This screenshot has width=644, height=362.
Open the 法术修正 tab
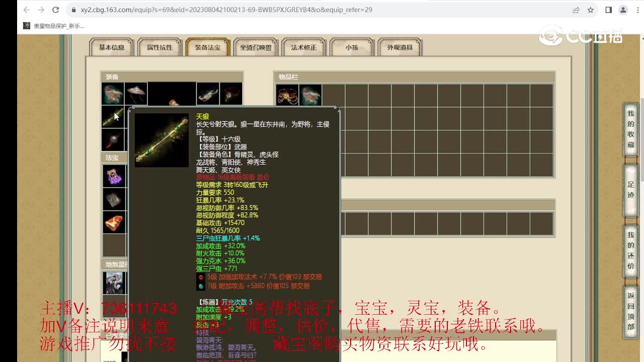click(x=303, y=48)
